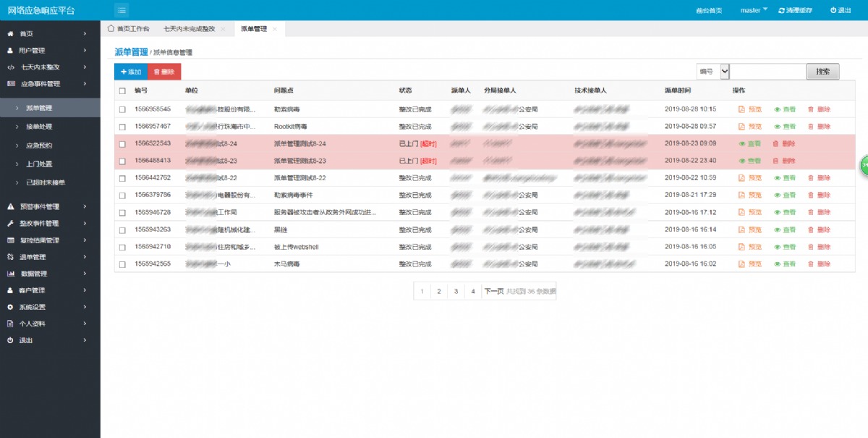Click 退出 at sidebar bottom

(x=50, y=340)
